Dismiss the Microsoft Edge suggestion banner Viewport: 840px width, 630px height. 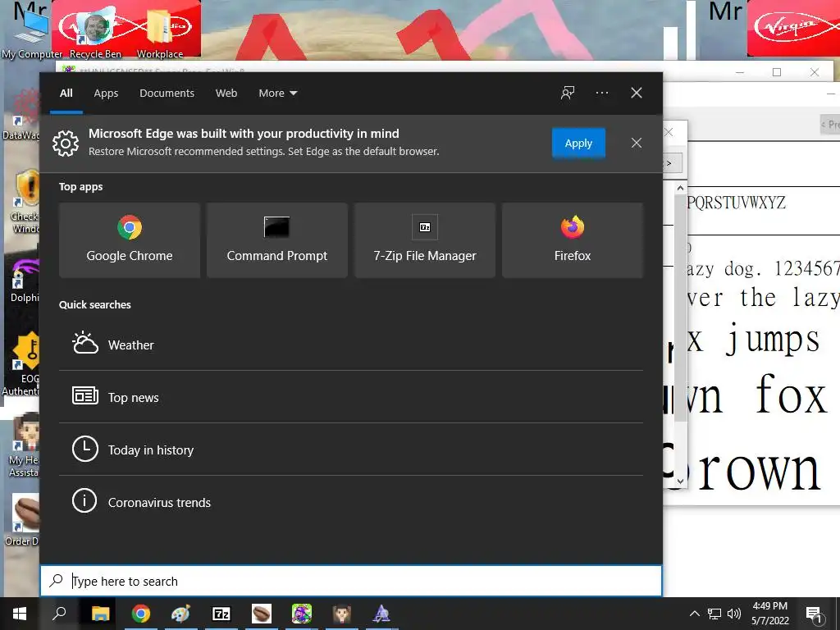pos(637,143)
